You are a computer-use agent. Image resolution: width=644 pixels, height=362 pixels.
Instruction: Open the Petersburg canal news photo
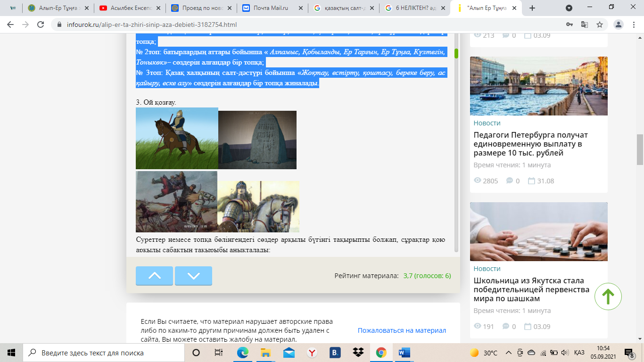coord(539,86)
